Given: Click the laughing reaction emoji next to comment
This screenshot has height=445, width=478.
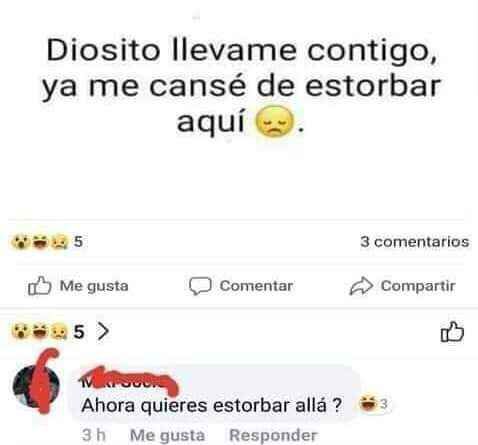Looking at the screenshot, I should pyautogui.click(x=367, y=404).
